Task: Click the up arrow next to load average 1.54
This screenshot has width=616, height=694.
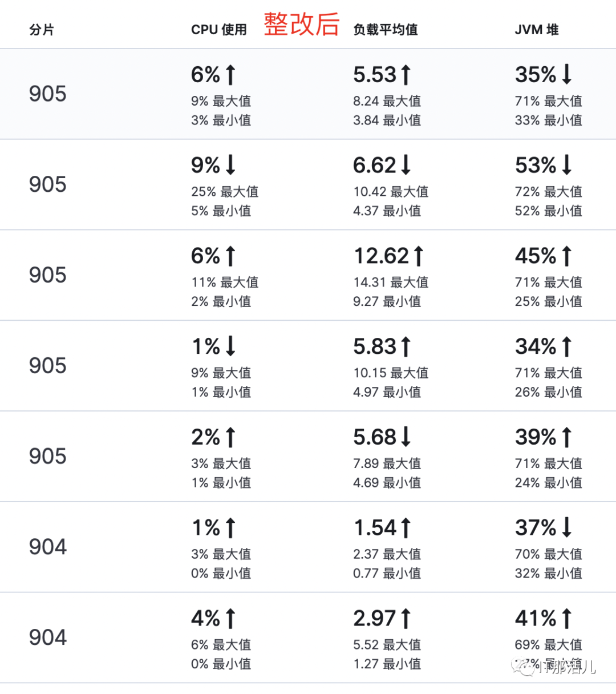Action: coord(406,528)
